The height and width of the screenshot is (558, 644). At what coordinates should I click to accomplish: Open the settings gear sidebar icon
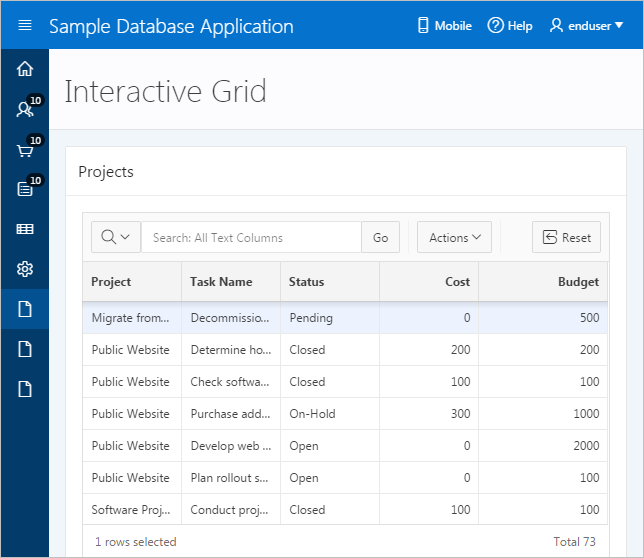pos(25,269)
